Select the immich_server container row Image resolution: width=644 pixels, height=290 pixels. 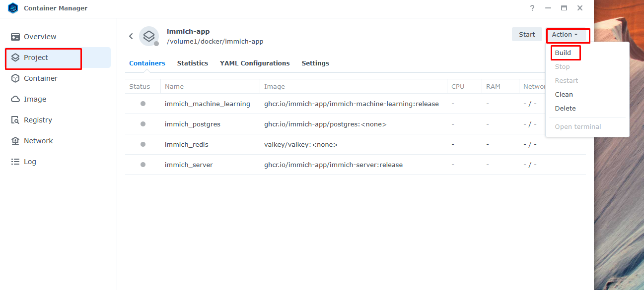pos(189,165)
